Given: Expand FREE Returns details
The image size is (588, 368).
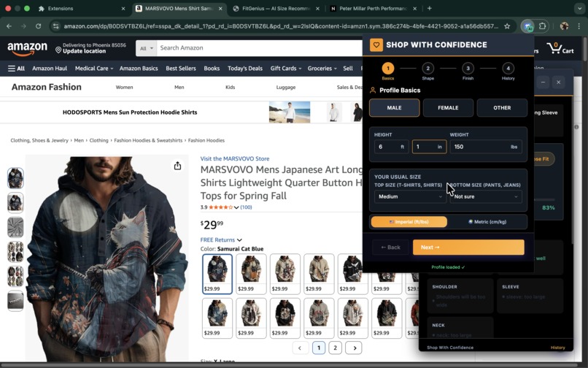Looking at the screenshot, I should click(221, 239).
